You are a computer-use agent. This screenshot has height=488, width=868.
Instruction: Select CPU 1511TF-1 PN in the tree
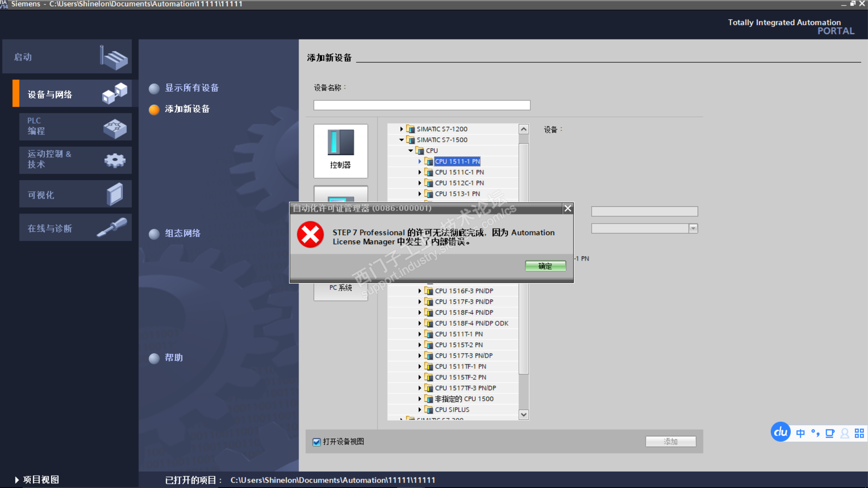(x=460, y=367)
